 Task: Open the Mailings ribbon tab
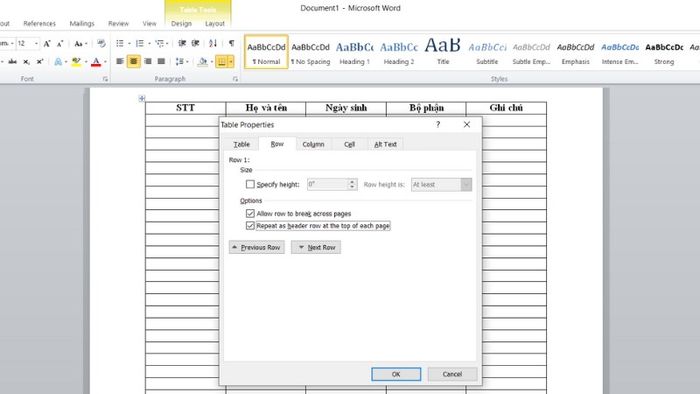82,23
